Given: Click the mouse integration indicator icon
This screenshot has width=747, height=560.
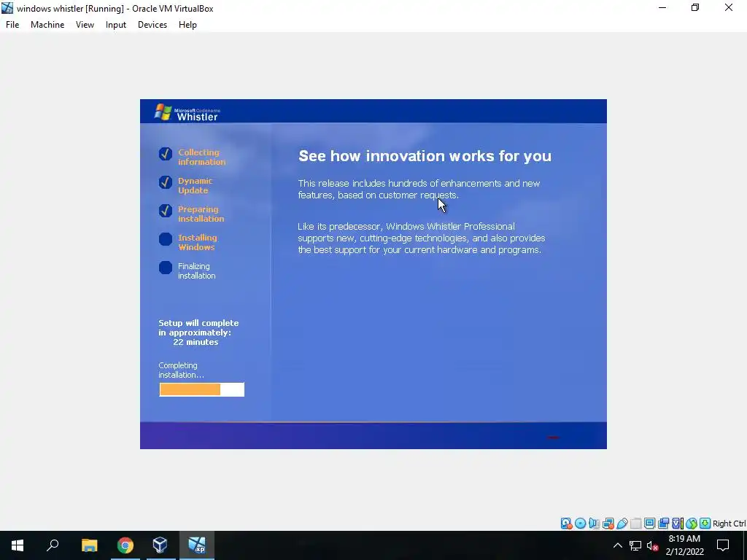Looking at the screenshot, I should 692,524.
